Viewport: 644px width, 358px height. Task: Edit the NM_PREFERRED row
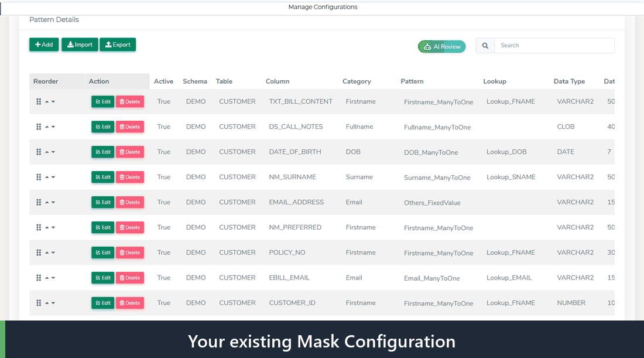[102, 227]
